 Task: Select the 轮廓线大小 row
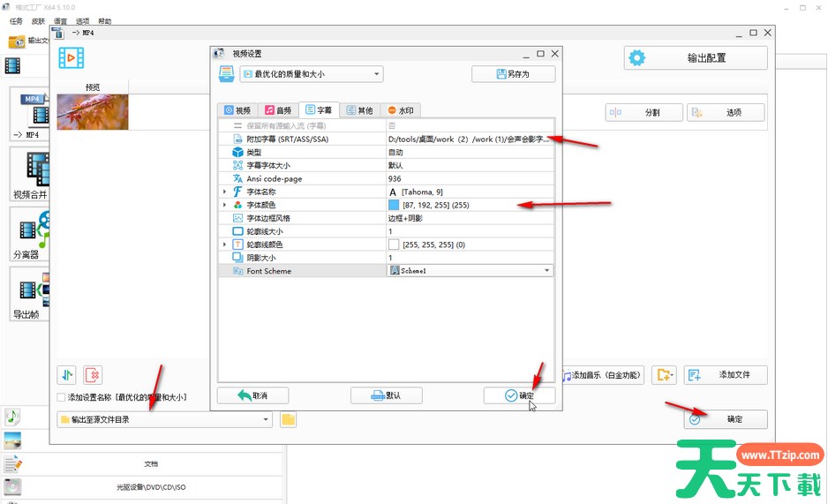(x=386, y=231)
